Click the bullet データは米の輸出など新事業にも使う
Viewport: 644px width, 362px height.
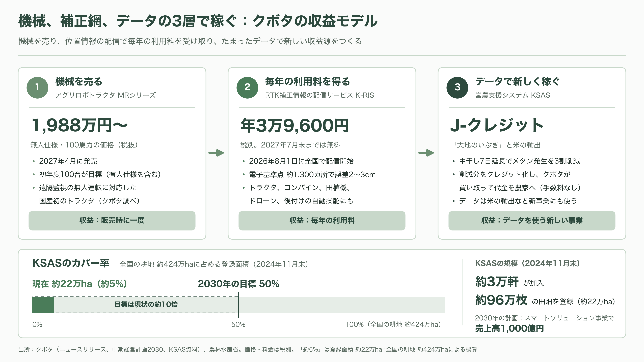518,201
